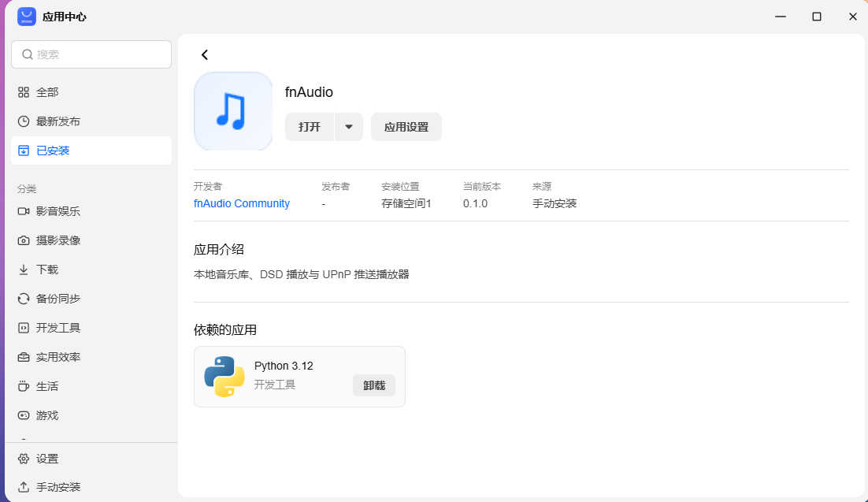
Task: Click the 手动安装 upload icon
Action: tap(24, 487)
